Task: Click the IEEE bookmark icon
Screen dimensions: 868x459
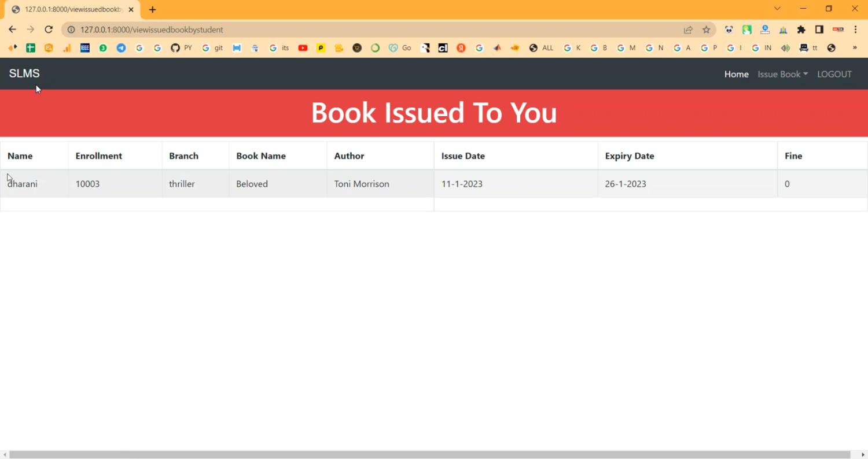Action: click(x=85, y=48)
